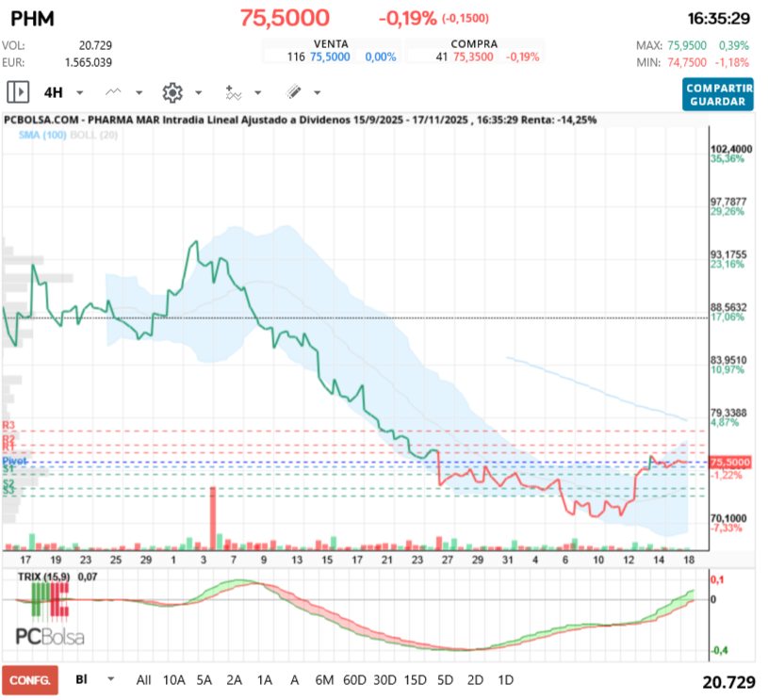
Task: Select the drawing pencil tool
Action: (x=293, y=92)
